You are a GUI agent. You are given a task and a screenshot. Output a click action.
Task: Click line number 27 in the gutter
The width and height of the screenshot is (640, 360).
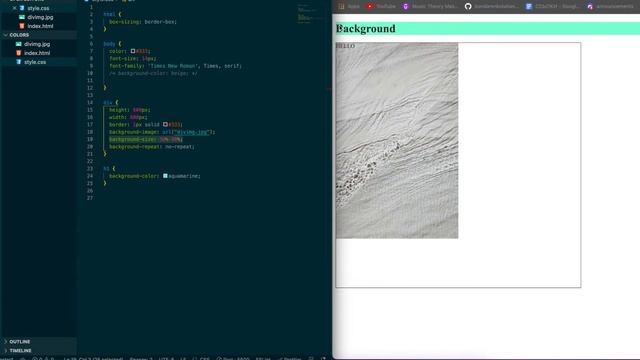click(x=90, y=198)
